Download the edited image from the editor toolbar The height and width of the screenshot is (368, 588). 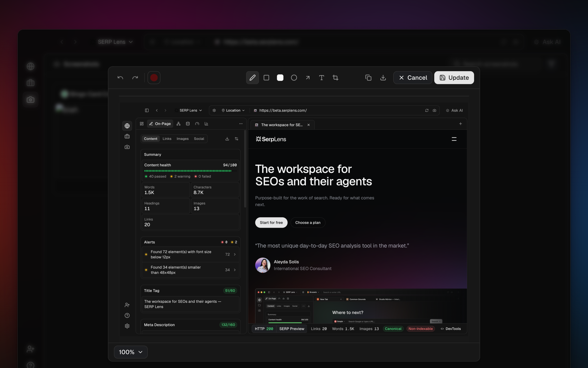pos(383,78)
